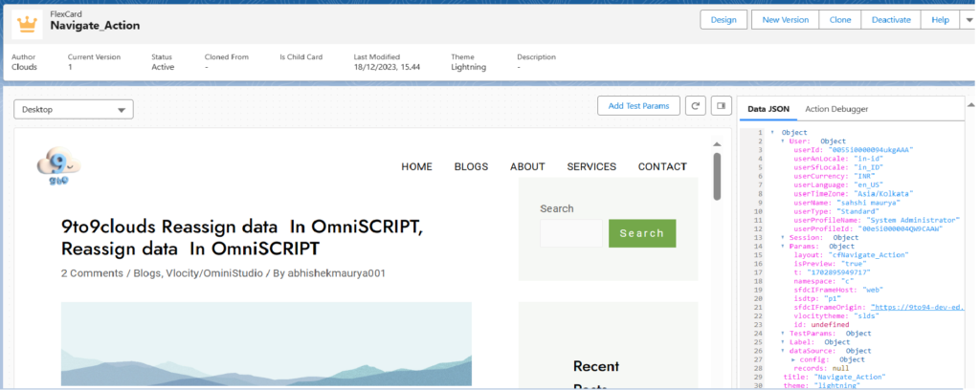
Task: Expand the Session object node
Action: [783, 237]
